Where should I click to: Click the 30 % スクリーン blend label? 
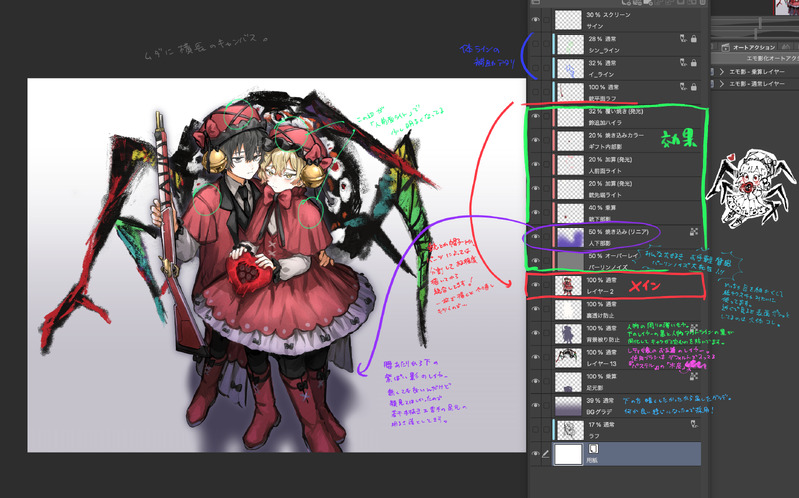pos(608,15)
